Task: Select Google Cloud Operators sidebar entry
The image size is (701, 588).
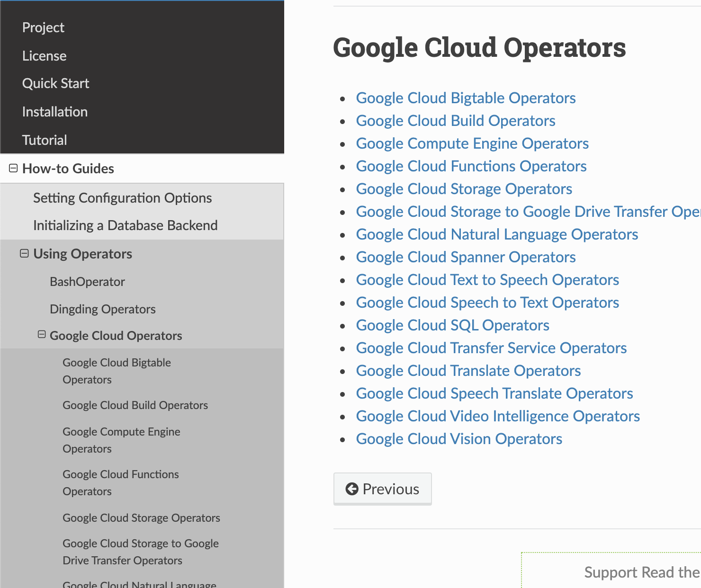Action: click(116, 336)
